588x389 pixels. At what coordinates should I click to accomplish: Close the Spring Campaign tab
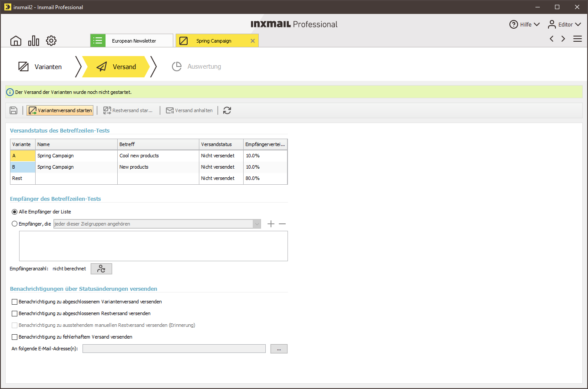click(253, 41)
